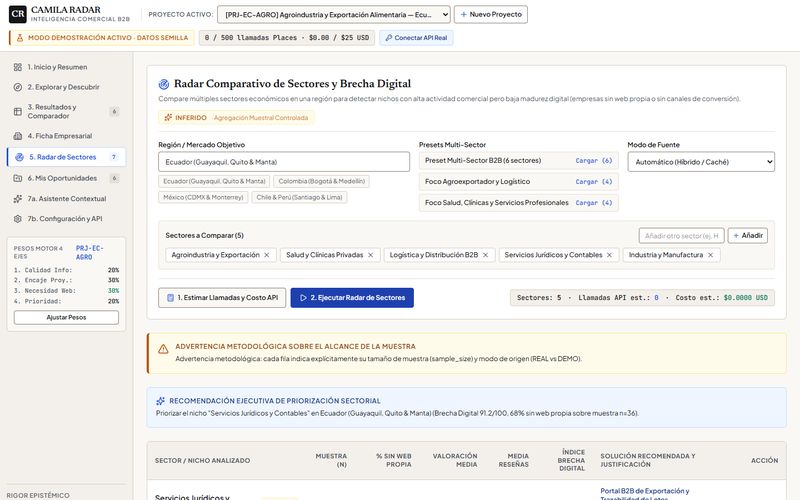Remove Servicios Jurídicos y Contables sector chip
Viewport: 800px width, 500px height.
(609, 255)
